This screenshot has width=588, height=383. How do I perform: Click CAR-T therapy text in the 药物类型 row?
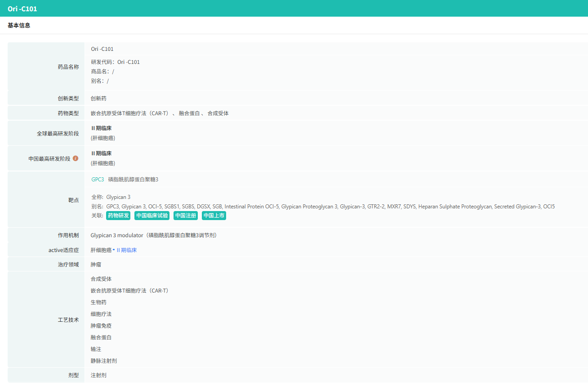point(129,113)
